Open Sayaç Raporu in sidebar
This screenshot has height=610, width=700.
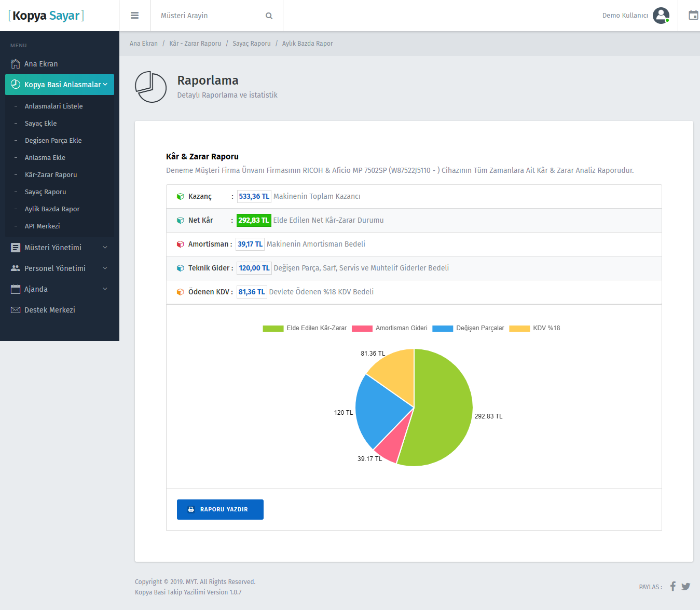pos(46,192)
